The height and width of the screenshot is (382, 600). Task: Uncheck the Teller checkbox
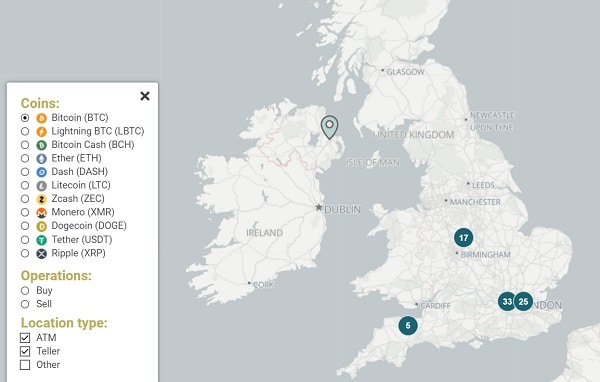[x=25, y=351]
